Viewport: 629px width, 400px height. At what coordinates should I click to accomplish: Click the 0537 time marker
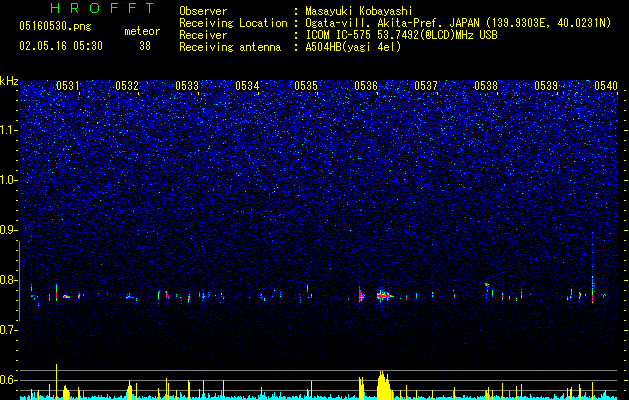tap(426, 85)
